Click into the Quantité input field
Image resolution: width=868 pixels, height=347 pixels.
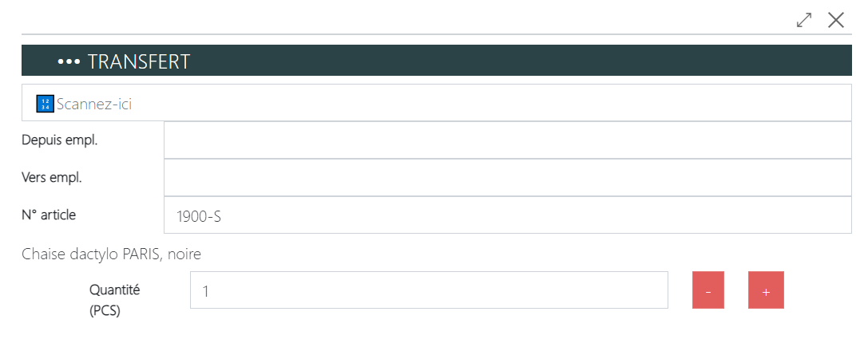pos(429,290)
